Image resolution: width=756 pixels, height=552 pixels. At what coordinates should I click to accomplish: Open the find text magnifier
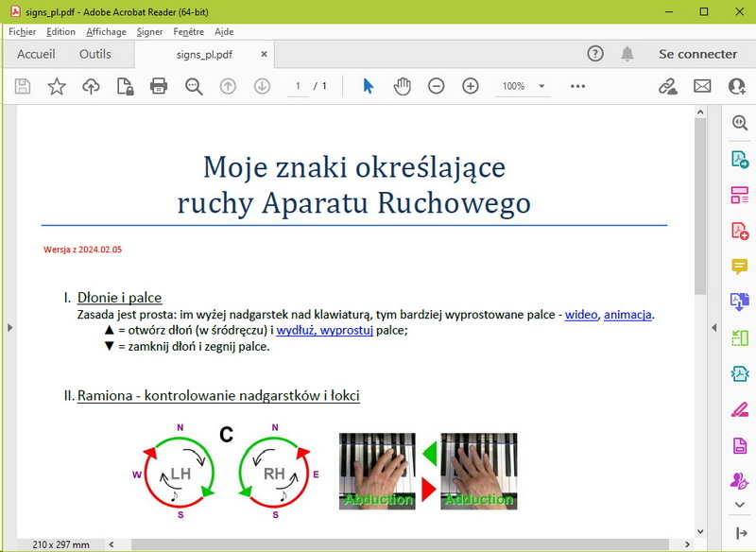click(194, 86)
